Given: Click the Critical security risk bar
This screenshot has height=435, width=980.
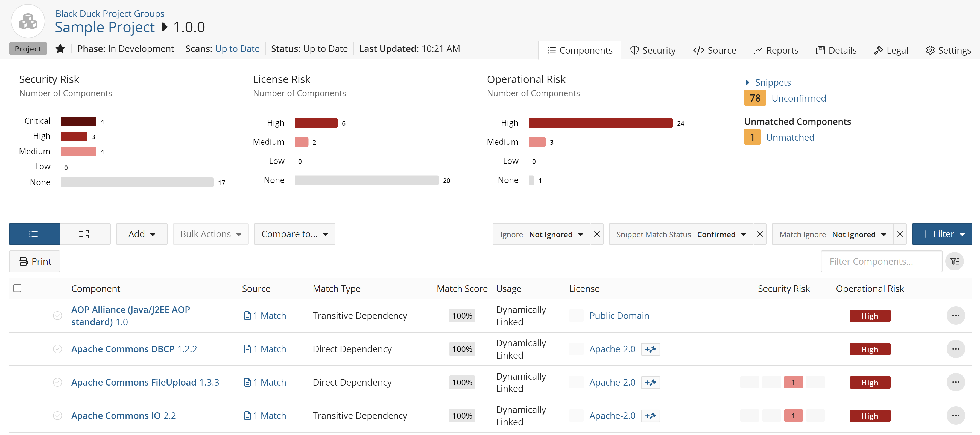Looking at the screenshot, I should pos(78,122).
